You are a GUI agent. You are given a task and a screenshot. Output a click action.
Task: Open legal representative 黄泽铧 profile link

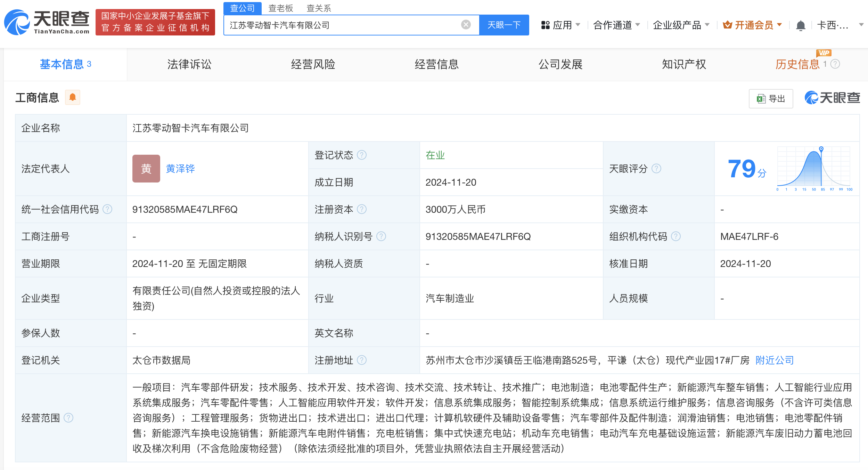(x=180, y=169)
